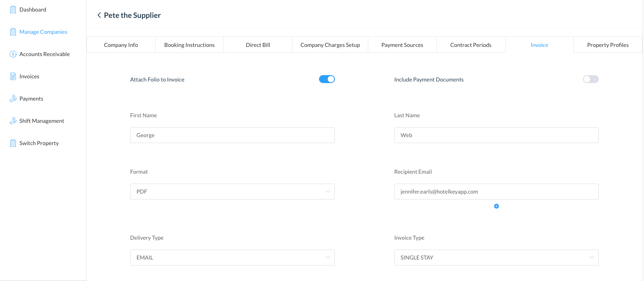This screenshot has height=281, width=644.
Task: Click the Invoices document icon
Action: click(x=13, y=76)
